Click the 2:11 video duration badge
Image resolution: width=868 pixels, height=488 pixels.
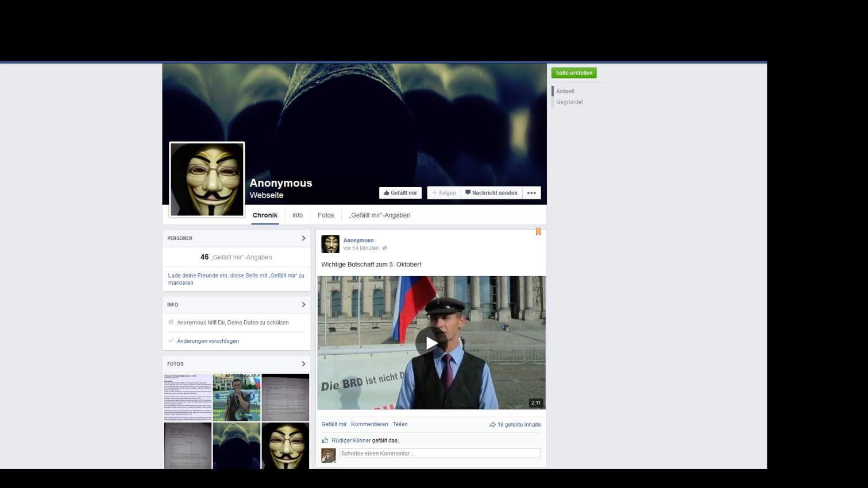pyautogui.click(x=536, y=403)
